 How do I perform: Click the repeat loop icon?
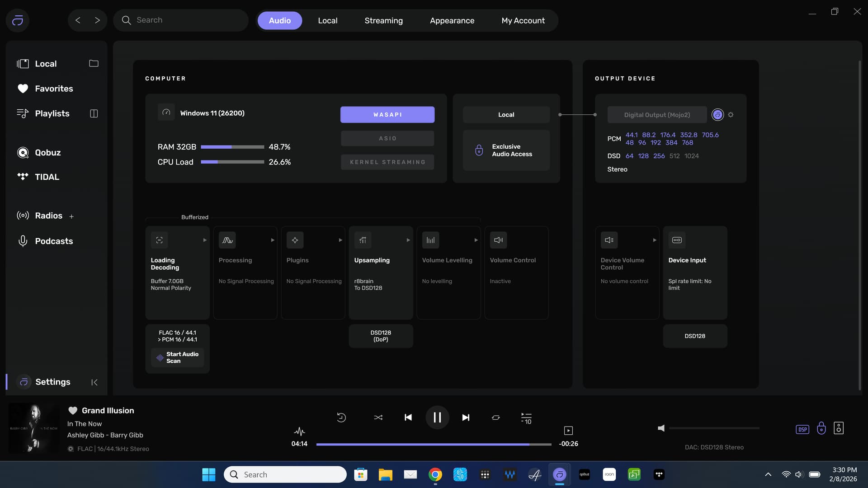pos(495,418)
